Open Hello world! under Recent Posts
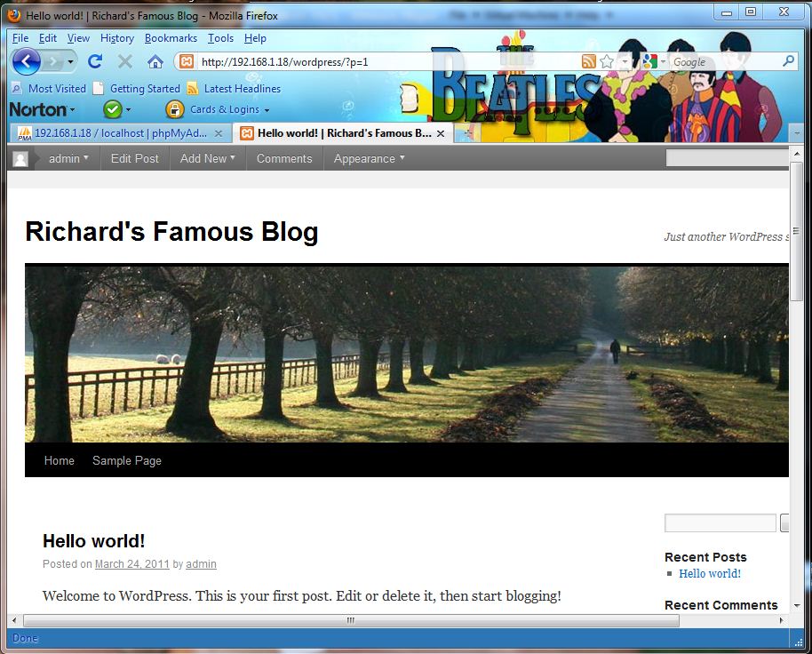This screenshot has height=654, width=812. point(710,573)
